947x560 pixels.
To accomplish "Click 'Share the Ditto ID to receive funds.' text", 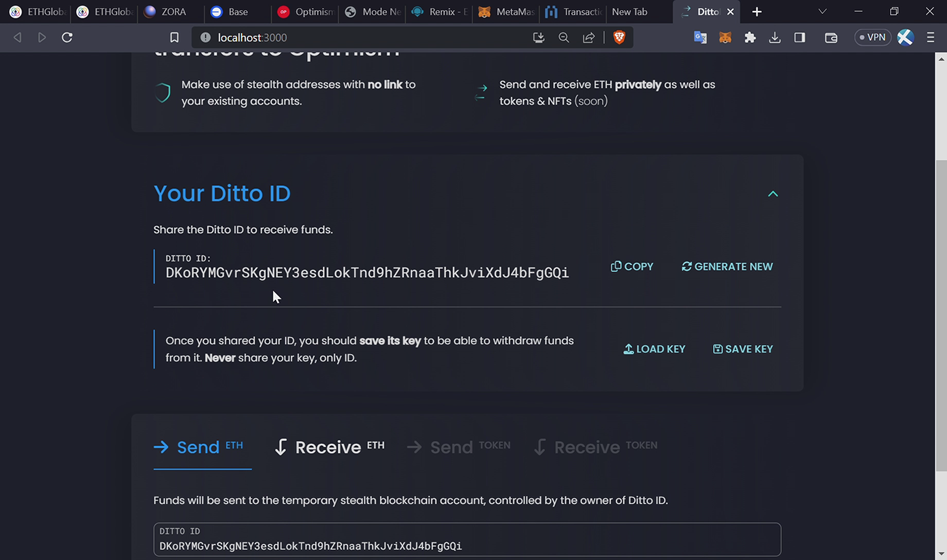I will pos(243,230).
